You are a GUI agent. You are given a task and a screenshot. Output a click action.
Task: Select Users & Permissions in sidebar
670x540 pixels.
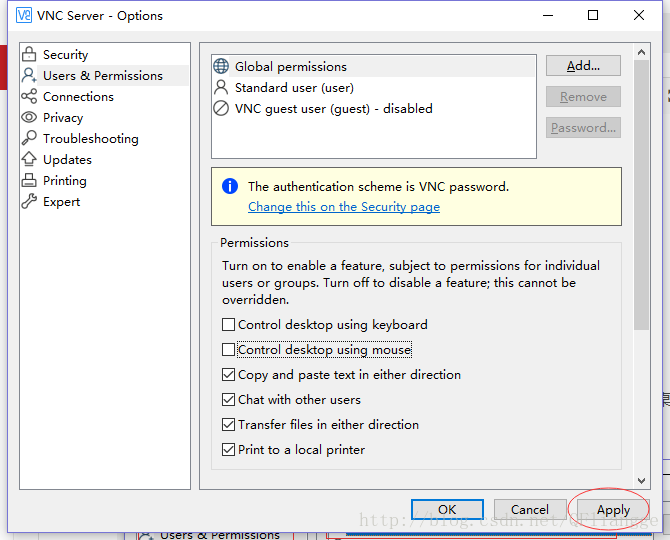click(x=104, y=75)
